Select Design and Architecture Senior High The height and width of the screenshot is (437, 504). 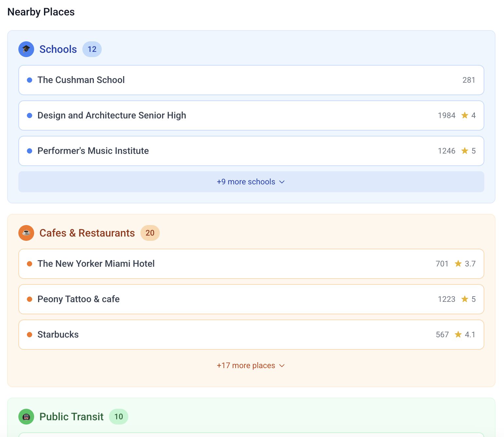pyautogui.click(x=251, y=115)
